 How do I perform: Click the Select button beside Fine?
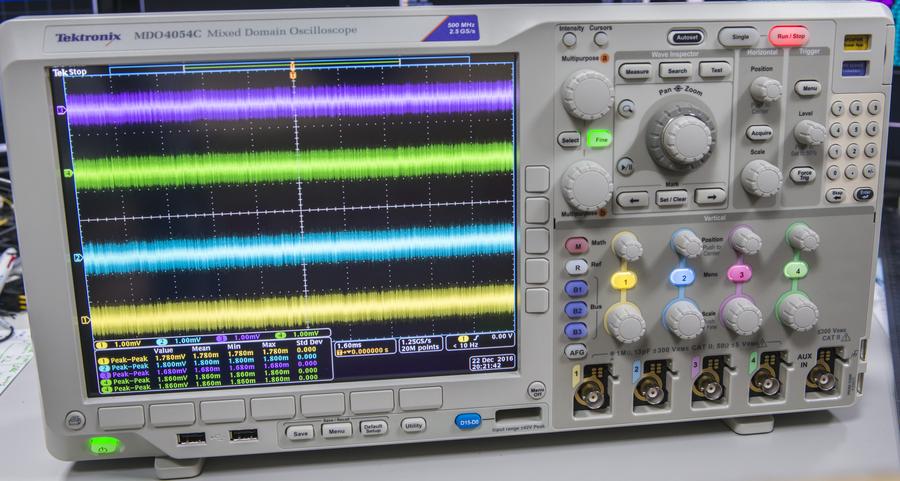(569, 140)
